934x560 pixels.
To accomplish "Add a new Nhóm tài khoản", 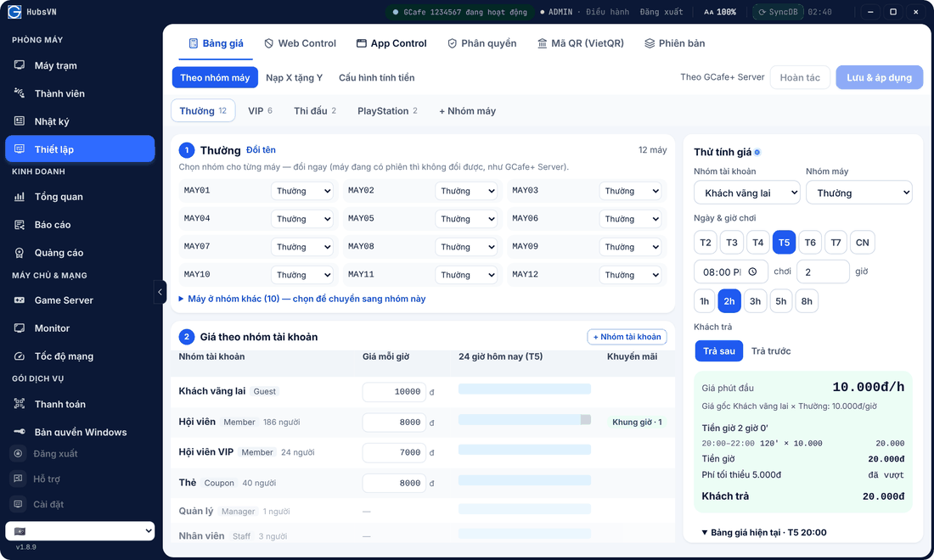I will pyautogui.click(x=627, y=337).
